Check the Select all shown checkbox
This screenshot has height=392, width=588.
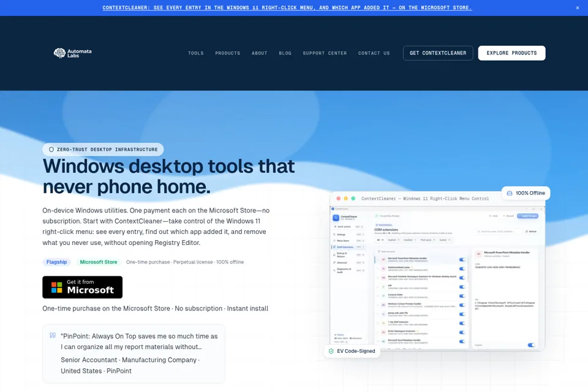379,252
